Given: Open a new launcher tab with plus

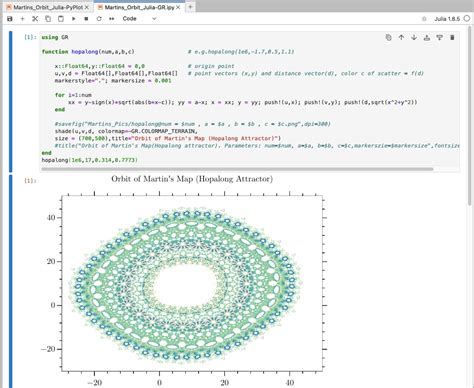Looking at the screenshot, I should pyautogui.click(x=190, y=7).
